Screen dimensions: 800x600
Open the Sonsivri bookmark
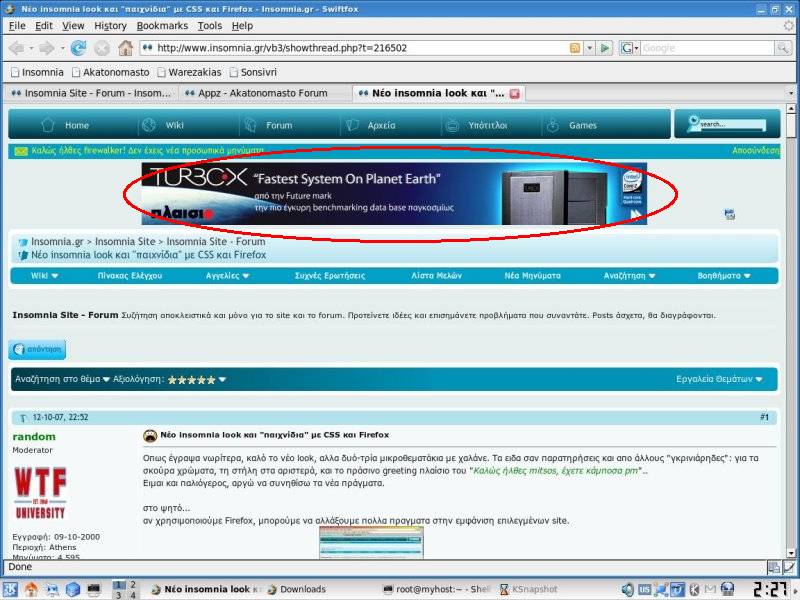[253, 72]
